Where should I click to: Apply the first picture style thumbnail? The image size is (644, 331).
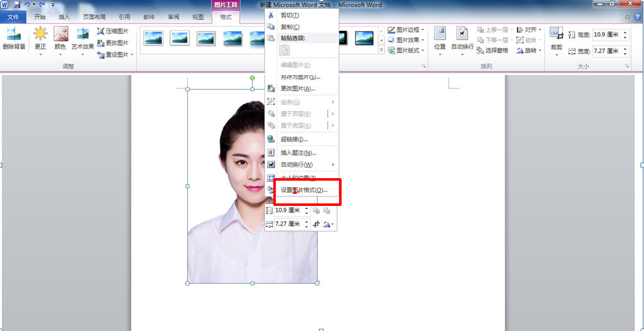(x=153, y=38)
